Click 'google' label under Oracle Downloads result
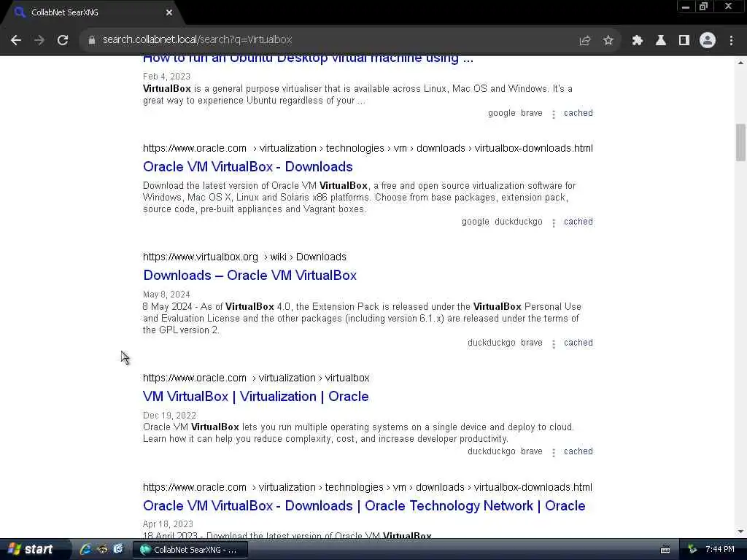747x560 pixels. [476, 222]
